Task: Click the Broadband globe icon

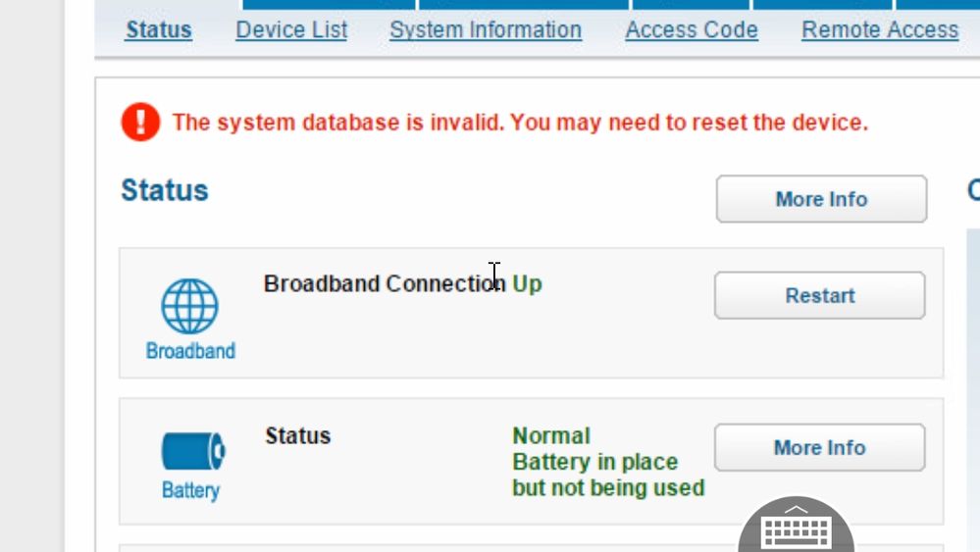Action: (189, 306)
